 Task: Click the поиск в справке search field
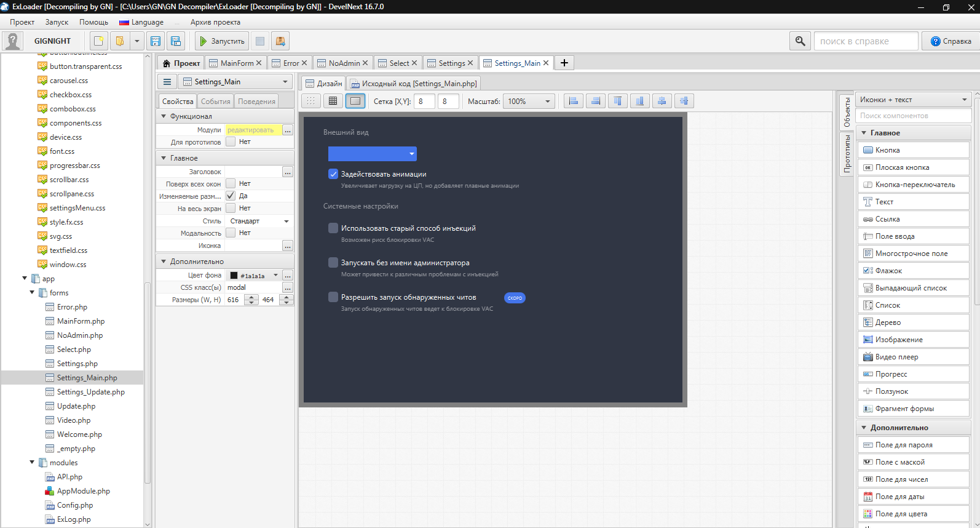click(x=866, y=41)
